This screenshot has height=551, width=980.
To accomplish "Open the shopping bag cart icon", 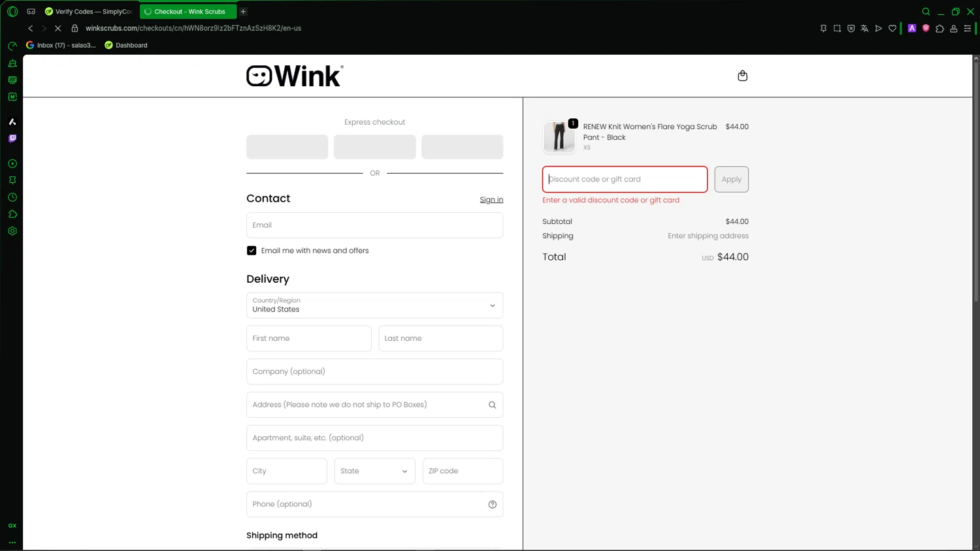I will (x=742, y=76).
